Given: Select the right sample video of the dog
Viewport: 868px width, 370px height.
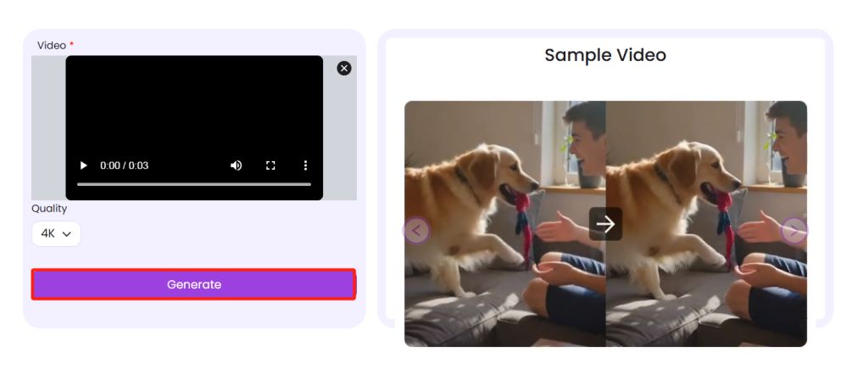Looking at the screenshot, I should (x=706, y=224).
